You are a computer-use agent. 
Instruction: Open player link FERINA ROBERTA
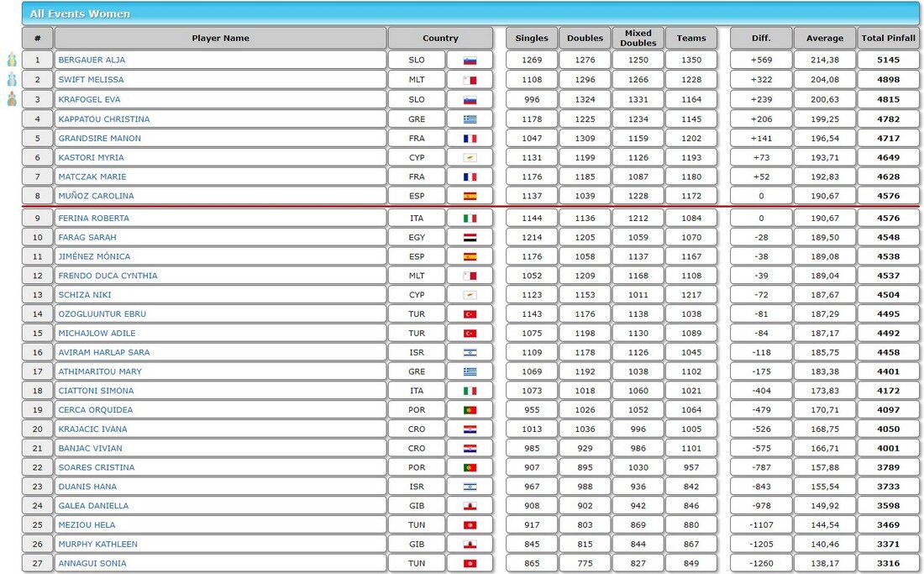coord(93,218)
